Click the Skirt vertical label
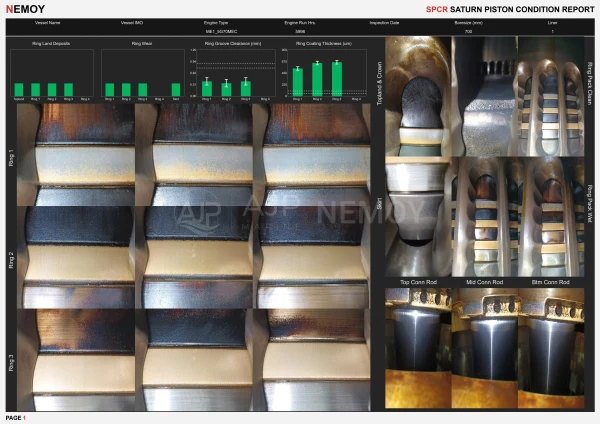Screen dimensions: 600x424 pyautogui.click(x=379, y=203)
